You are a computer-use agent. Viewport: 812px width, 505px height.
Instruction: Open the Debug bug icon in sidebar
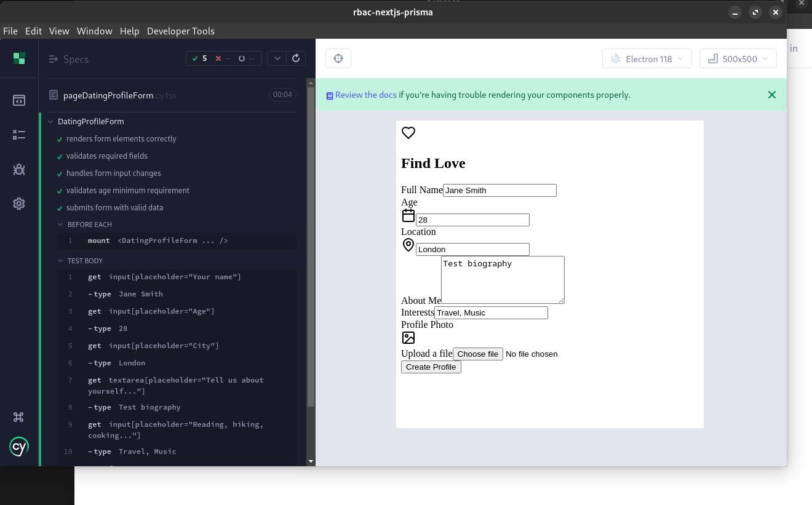pos(19,169)
